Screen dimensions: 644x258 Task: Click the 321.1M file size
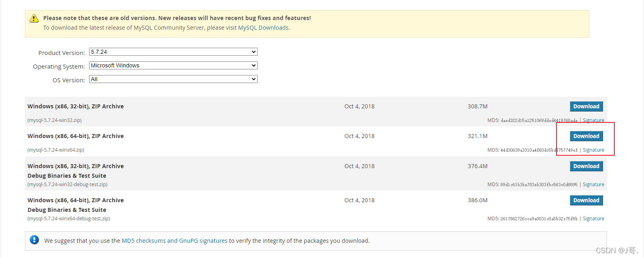click(x=477, y=136)
